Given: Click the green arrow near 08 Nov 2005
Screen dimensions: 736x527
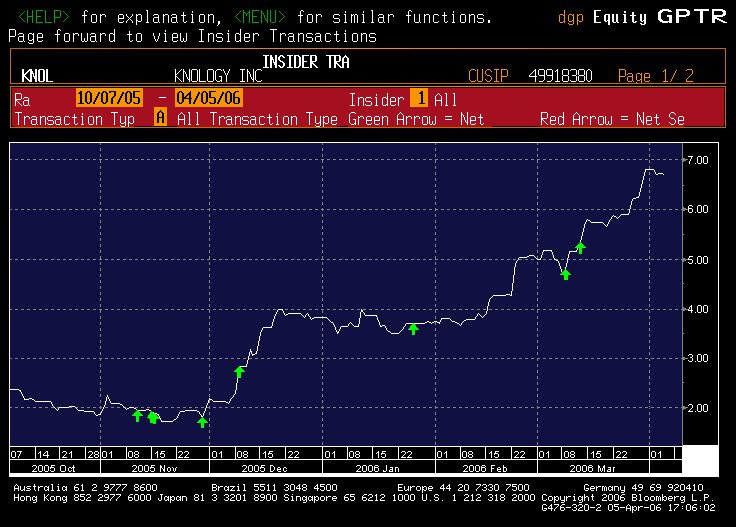Looking at the screenshot, I should (137, 416).
